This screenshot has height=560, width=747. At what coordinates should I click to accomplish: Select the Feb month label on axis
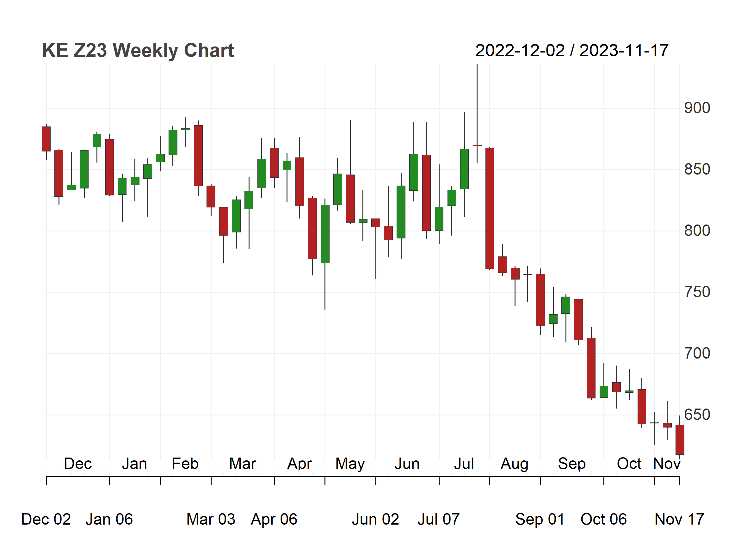pos(185,464)
